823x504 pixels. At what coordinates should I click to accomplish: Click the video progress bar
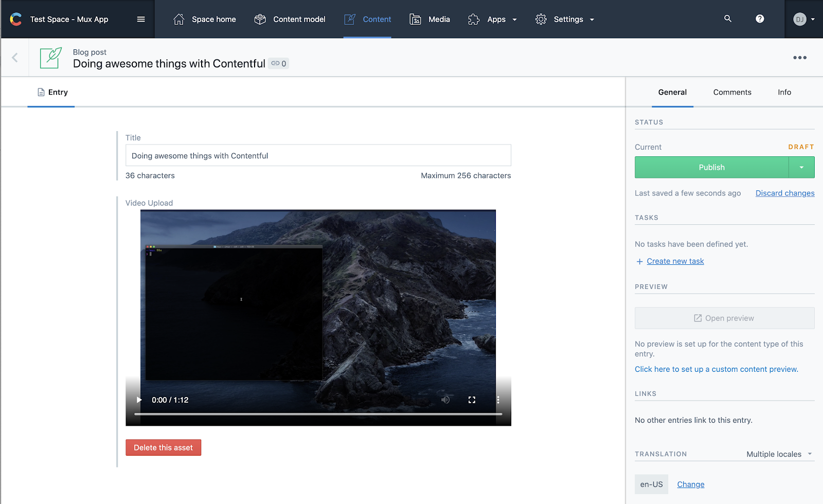pyautogui.click(x=318, y=413)
